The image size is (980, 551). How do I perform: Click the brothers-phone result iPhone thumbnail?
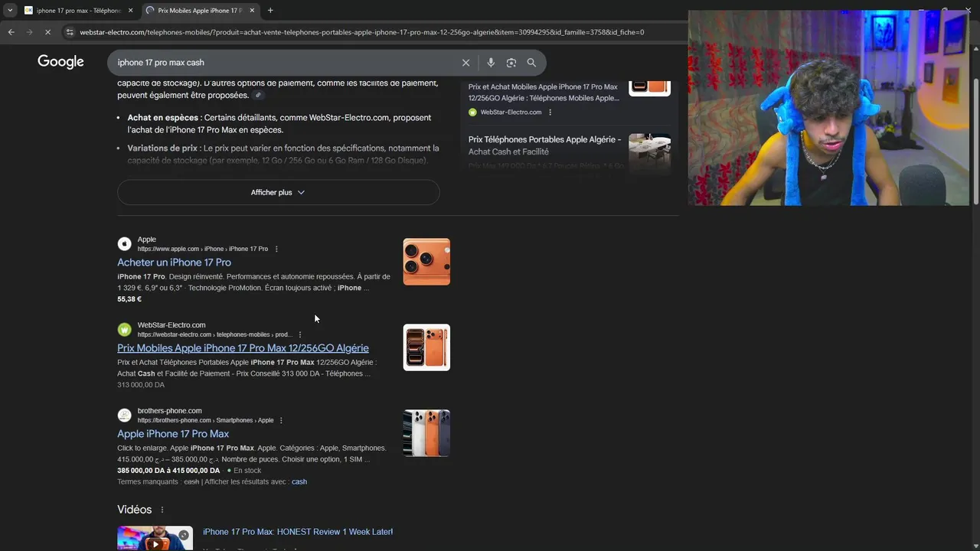tap(426, 433)
